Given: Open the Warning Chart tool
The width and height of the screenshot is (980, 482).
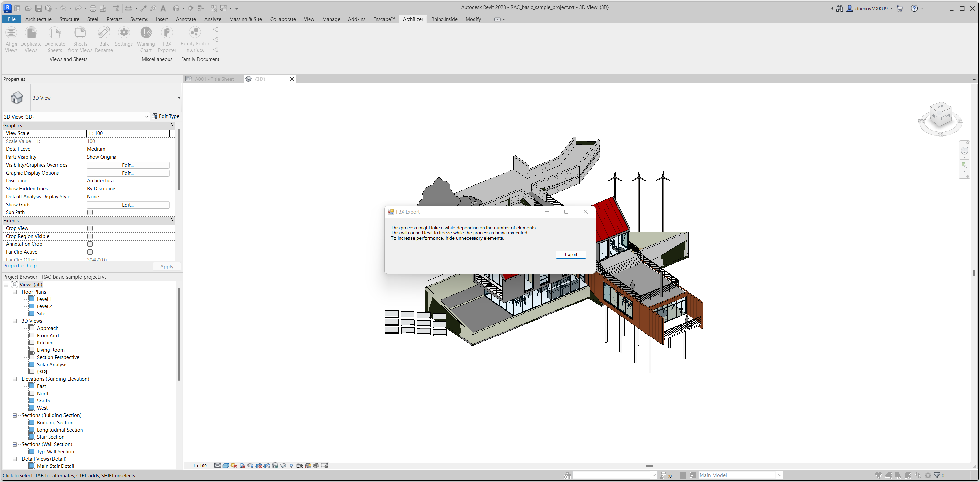Looking at the screenshot, I should (146, 33).
